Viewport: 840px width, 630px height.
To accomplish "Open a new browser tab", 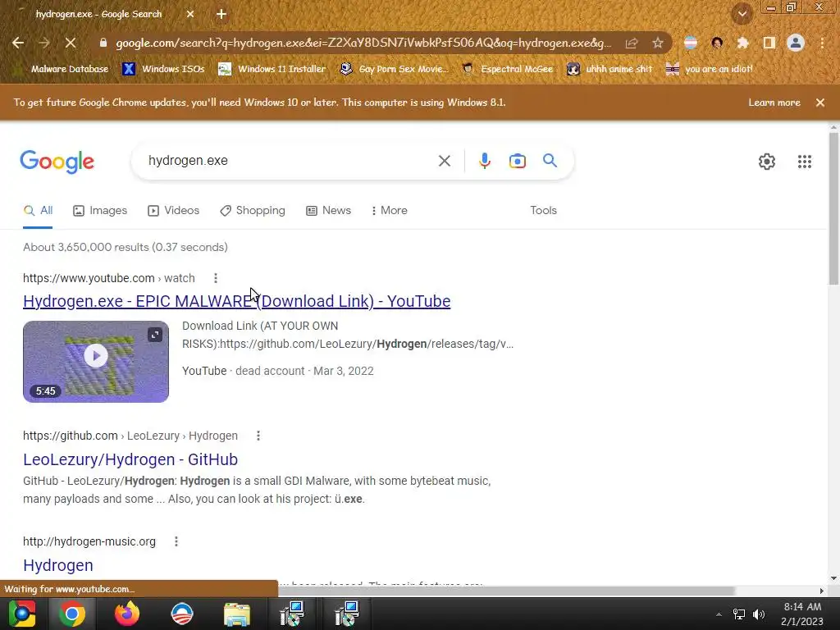I will pyautogui.click(x=221, y=15).
